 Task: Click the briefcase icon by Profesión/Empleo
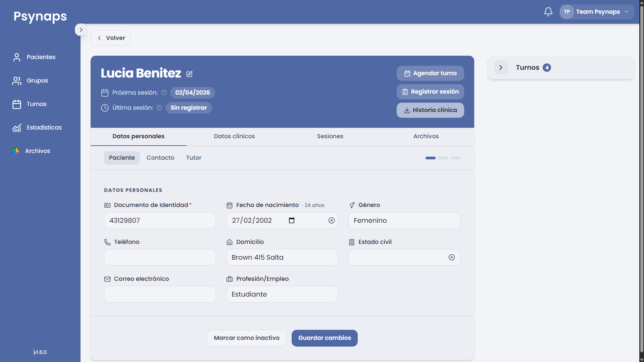[x=230, y=279]
